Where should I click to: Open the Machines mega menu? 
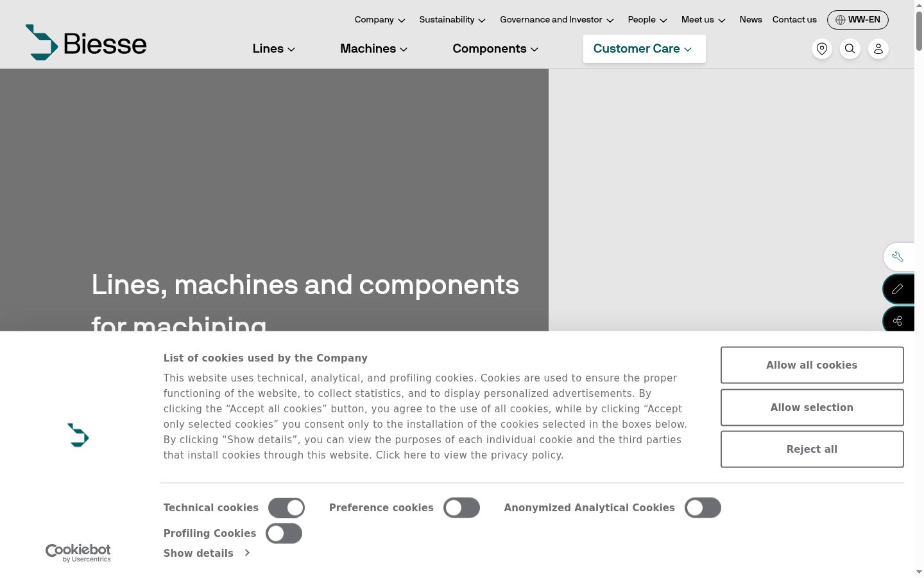374,49
